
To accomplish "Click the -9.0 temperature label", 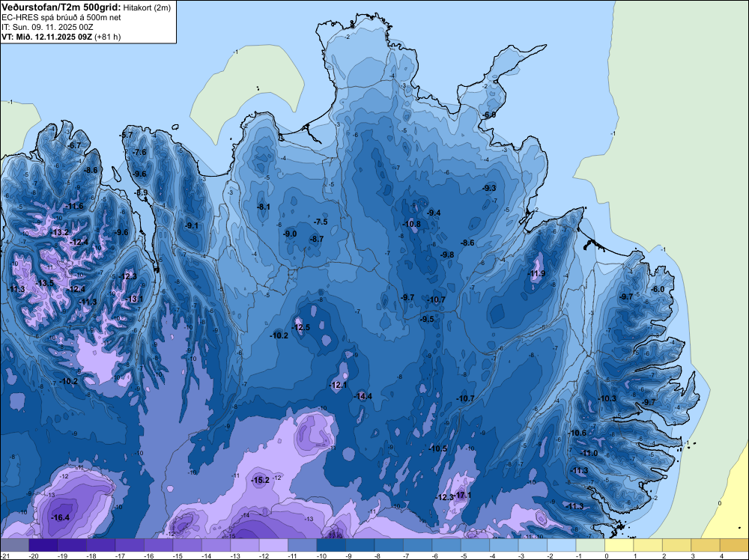I will (x=289, y=234).
